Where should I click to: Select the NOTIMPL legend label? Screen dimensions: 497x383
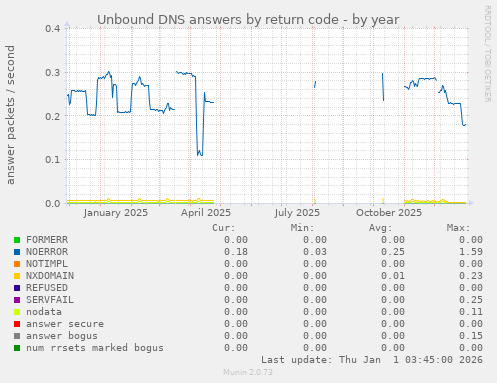(x=47, y=264)
